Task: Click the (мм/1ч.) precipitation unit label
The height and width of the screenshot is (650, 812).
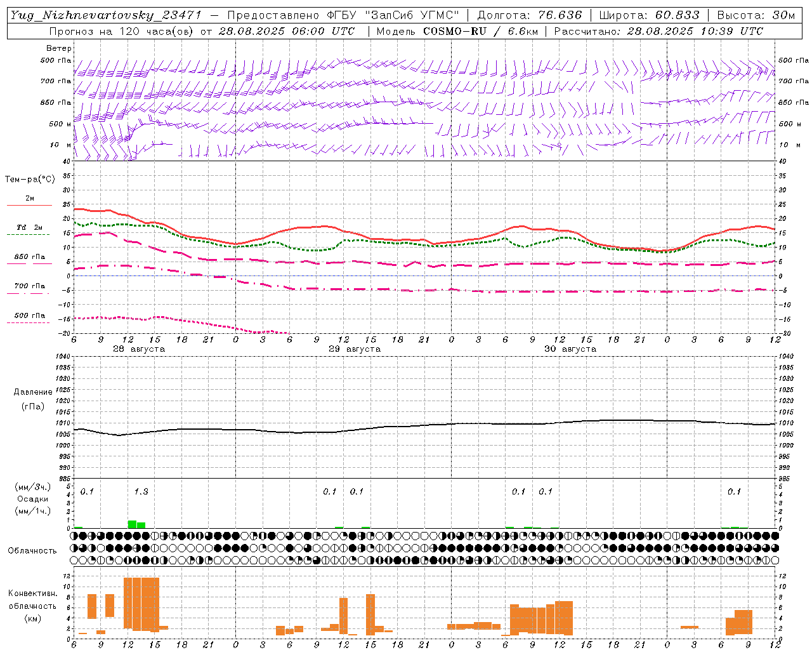Action: [33, 511]
